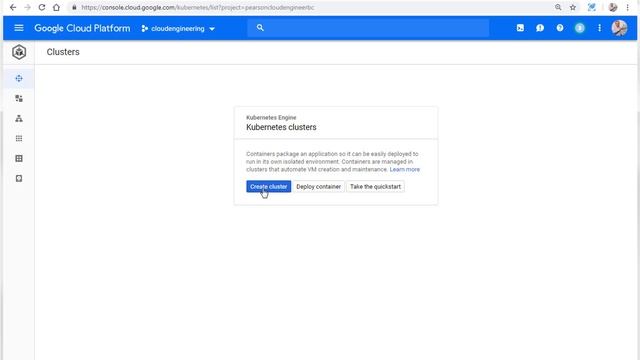Image resolution: width=640 pixels, height=360 pixels.
Task: Click the Clusters page heading
Action: 63,52
